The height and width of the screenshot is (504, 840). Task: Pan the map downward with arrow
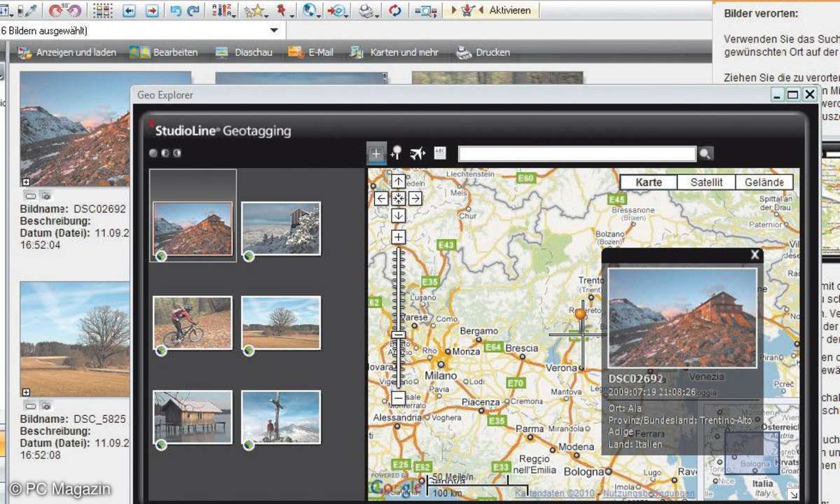(x=398, y=216)
